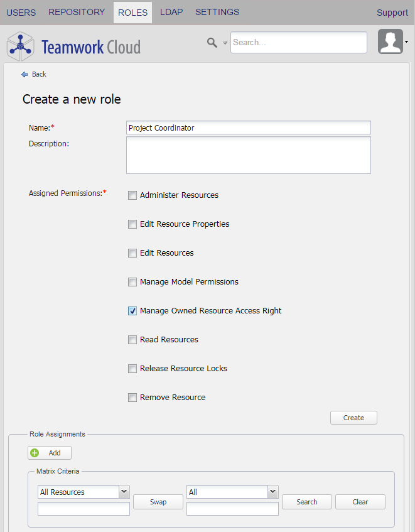The image size is (415, 532).
Task: Click the Back arrow icon
Action: [24, 74]
